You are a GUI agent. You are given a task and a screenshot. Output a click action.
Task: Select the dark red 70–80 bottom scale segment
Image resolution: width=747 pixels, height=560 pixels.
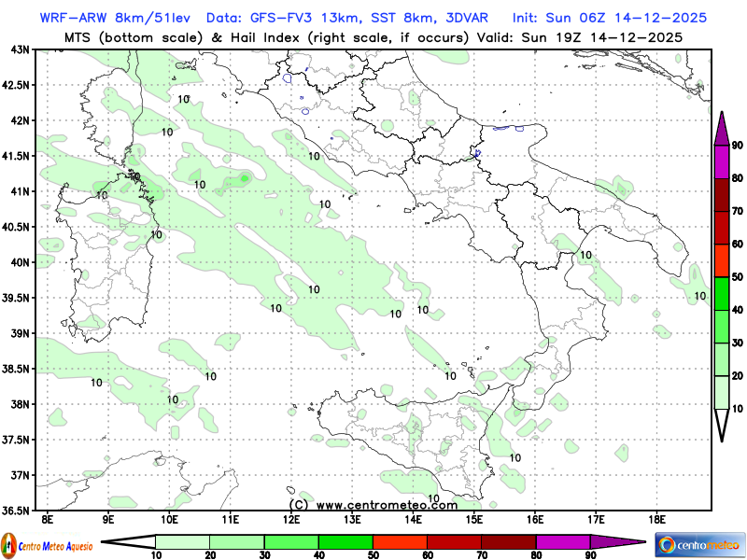[509, 541]
